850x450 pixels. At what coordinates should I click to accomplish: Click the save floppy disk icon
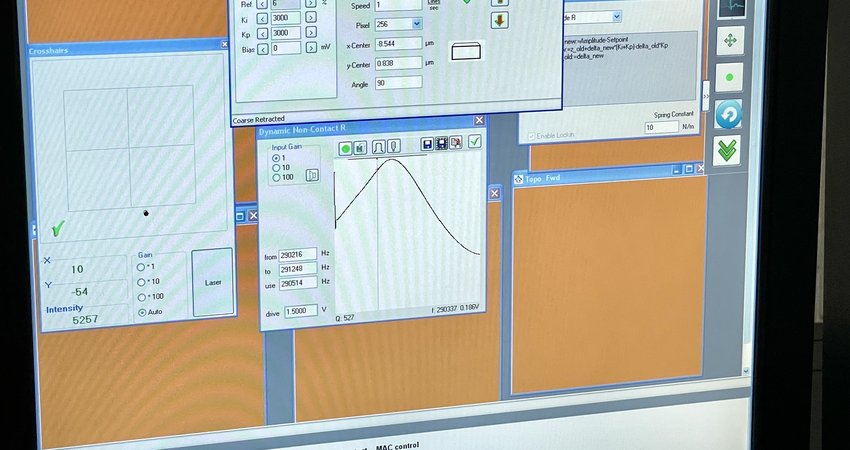428,145
